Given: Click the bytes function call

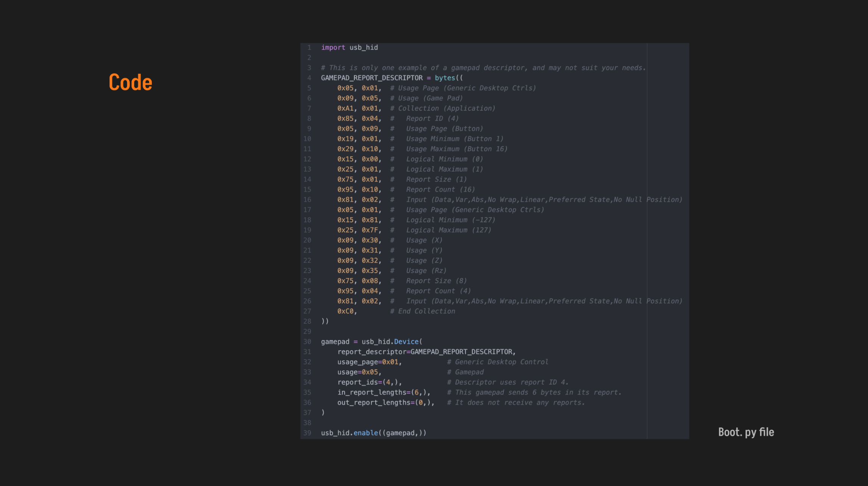Looking at the screenshot, I should tap(445, 78).
